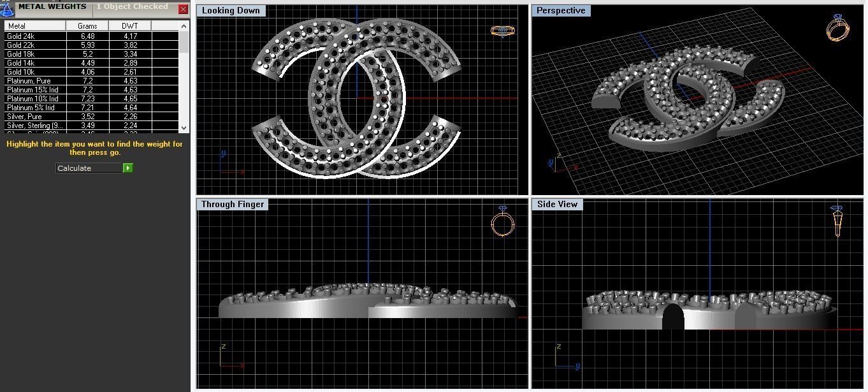Click the 2,24 DWT value
The width and height of the screenshot is (868, 392).
click(x=130, y=126)
